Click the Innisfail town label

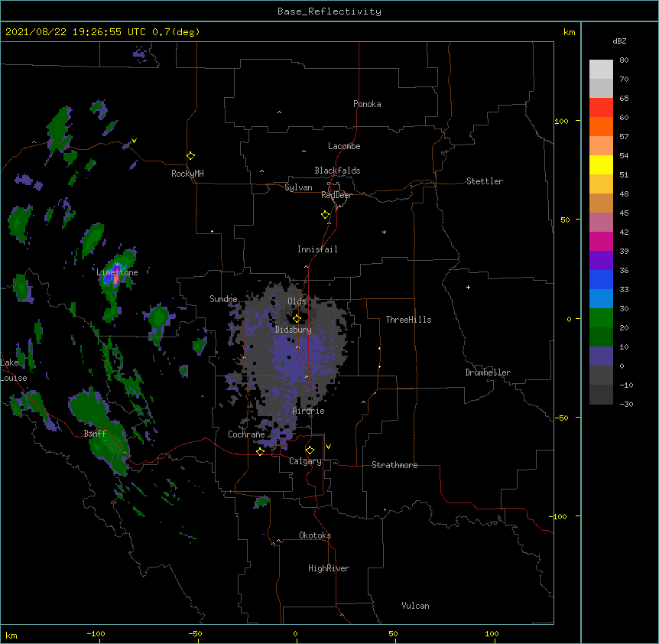[x=317, y=249]
